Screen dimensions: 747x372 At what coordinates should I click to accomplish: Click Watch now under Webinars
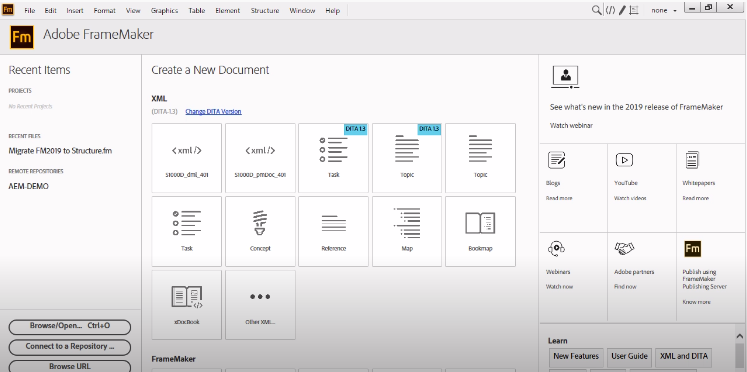point(559,287)
